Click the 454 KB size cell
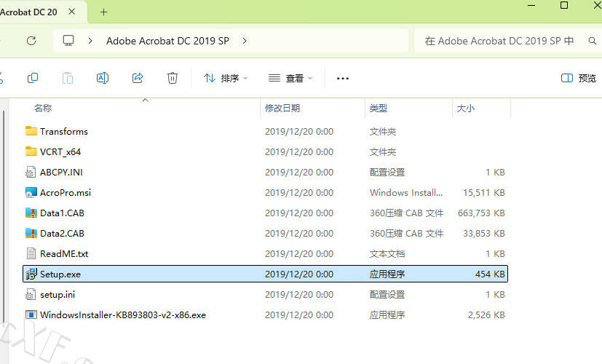This screenshot has width=602, height=364. coord(490,274)
